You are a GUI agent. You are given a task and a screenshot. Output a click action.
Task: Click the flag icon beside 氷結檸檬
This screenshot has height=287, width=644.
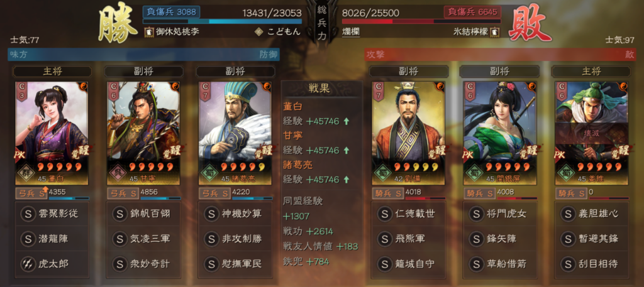(496, 32)
